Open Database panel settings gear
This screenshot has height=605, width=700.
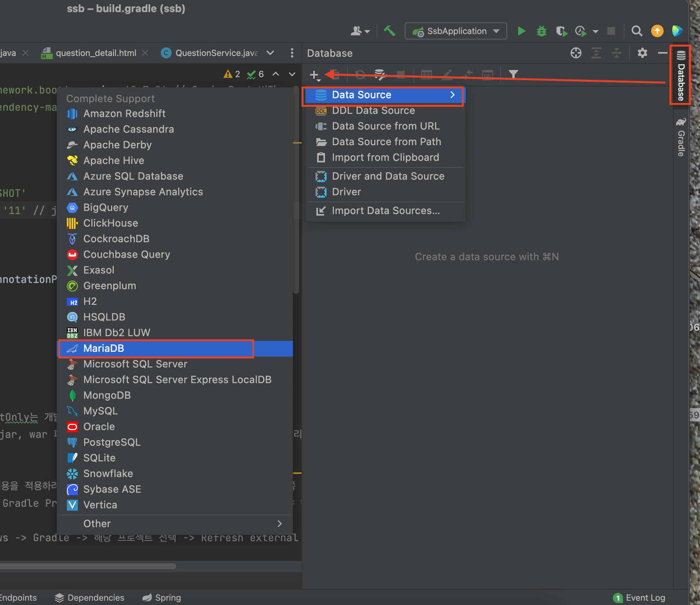pyautogui.click(x=643, y=53)
